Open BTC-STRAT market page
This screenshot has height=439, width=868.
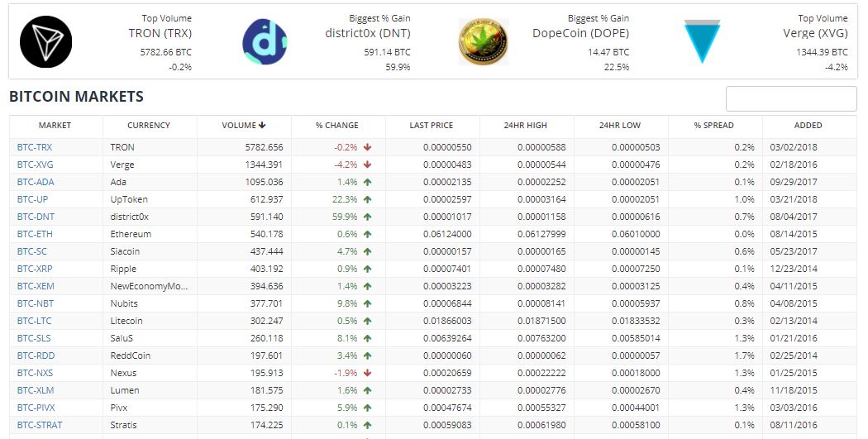pos(40,425)
